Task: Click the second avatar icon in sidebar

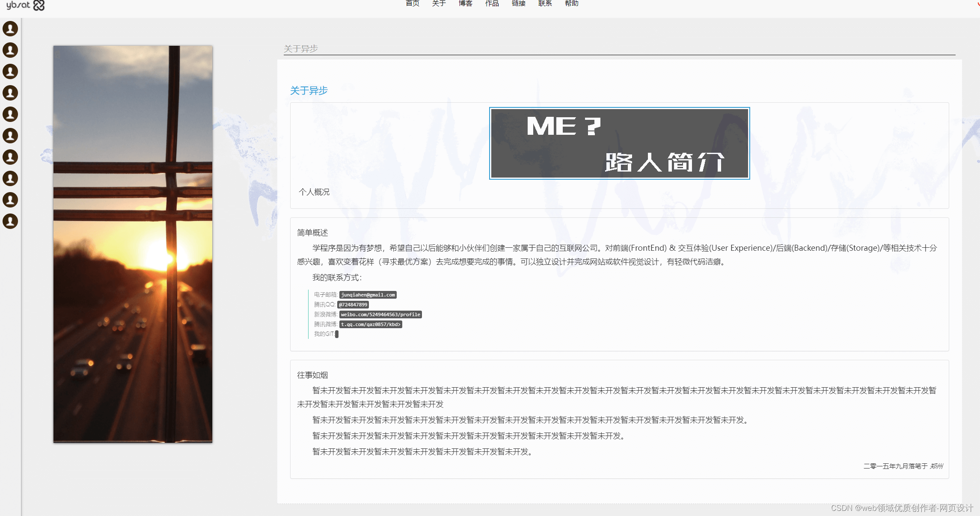Action: click(x=10, y=50)
